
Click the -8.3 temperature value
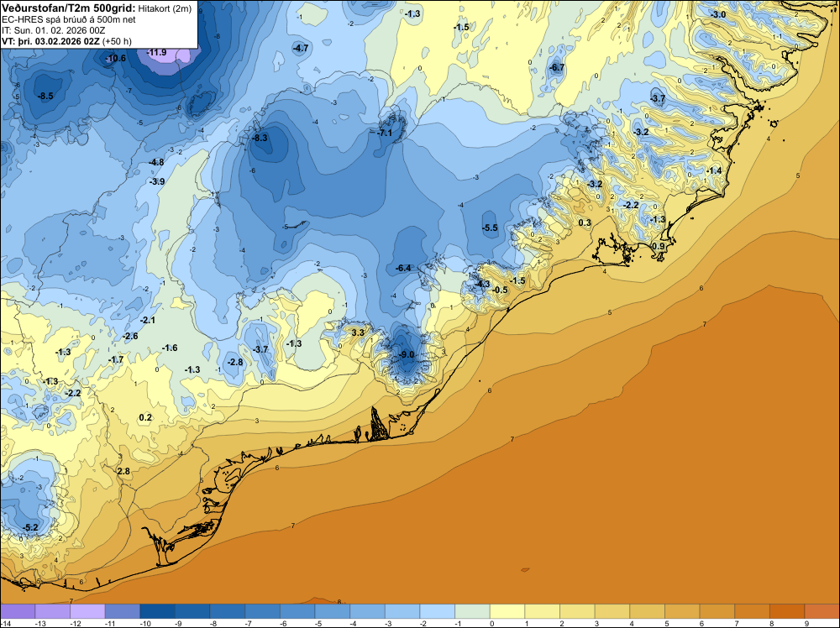[260, 139]
